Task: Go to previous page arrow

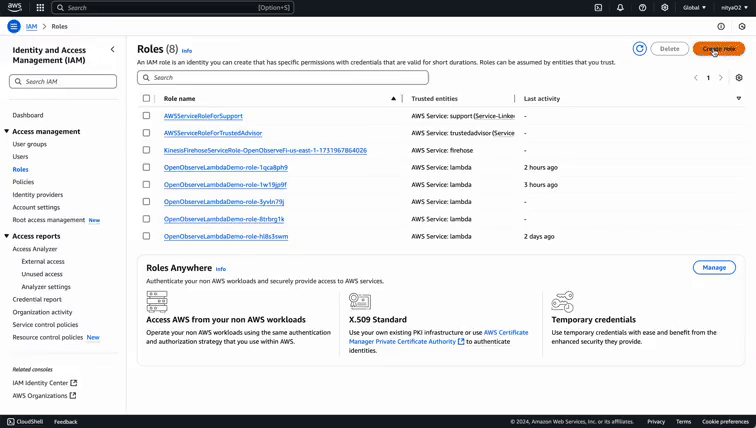Action: [696, 78]
